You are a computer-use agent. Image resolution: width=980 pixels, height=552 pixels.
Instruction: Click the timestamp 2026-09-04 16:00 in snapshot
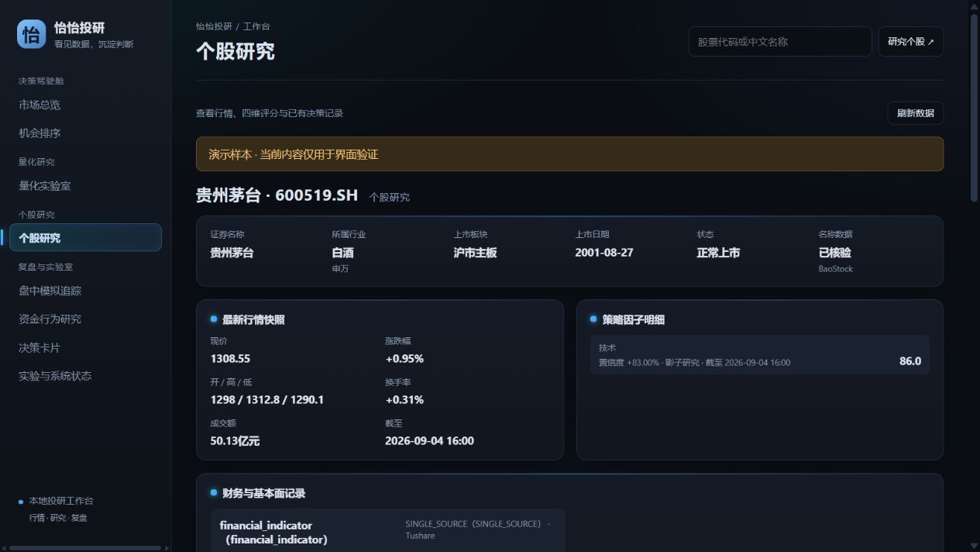click(x=429, y=441)
